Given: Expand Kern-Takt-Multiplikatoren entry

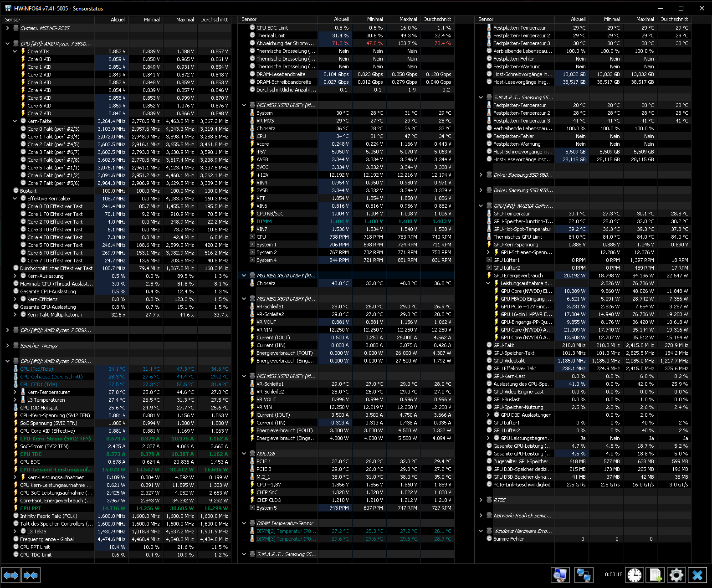Looking at the screenshot, I should click(15, 315).
